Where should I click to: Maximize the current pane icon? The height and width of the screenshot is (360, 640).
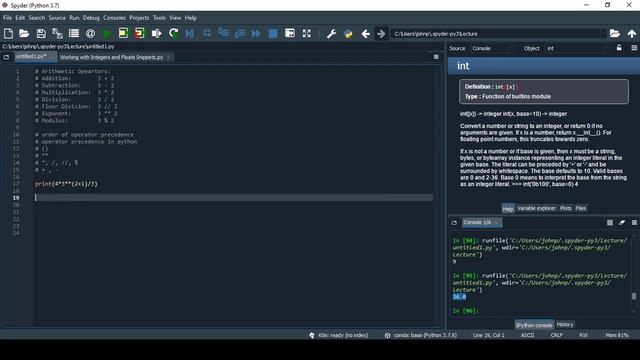point(290,33)
